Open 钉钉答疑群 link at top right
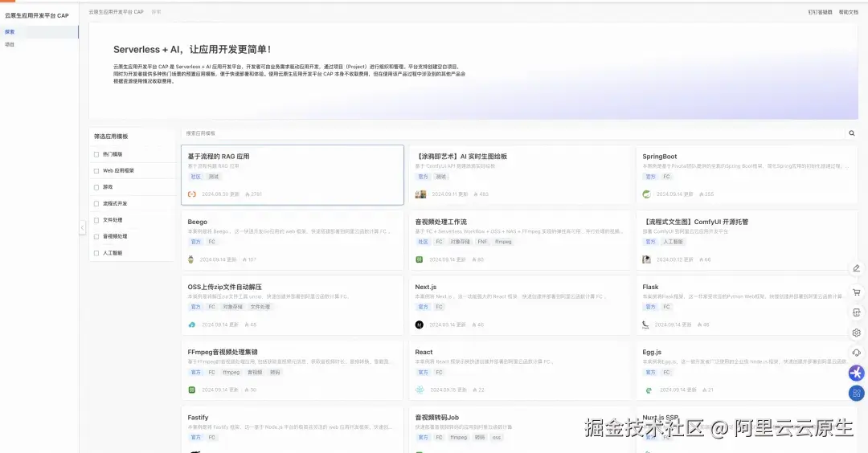Viewport: 868px width, 453px height. (x=820, y=12)
